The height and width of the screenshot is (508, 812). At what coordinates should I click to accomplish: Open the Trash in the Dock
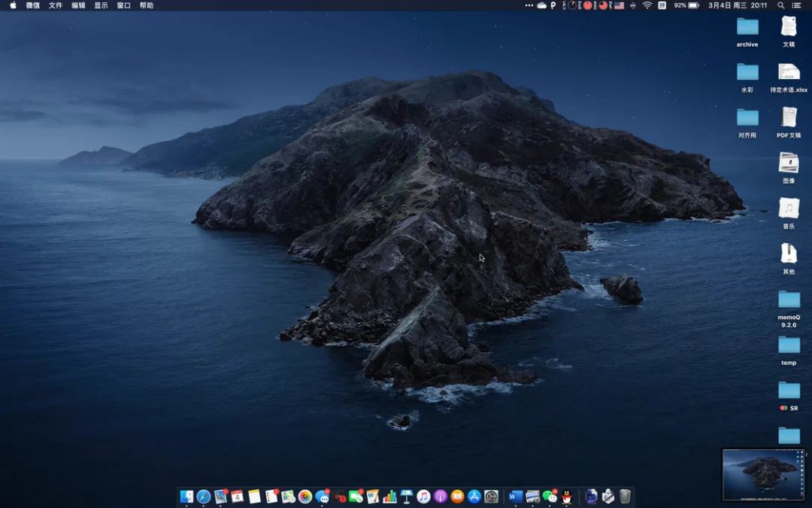click(x=625, y=496)
